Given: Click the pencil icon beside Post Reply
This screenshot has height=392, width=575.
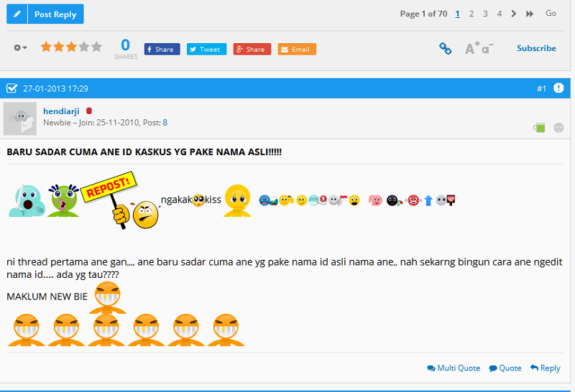Looking at the screenshot, I should pyautogui.click(x=17, y=14).
